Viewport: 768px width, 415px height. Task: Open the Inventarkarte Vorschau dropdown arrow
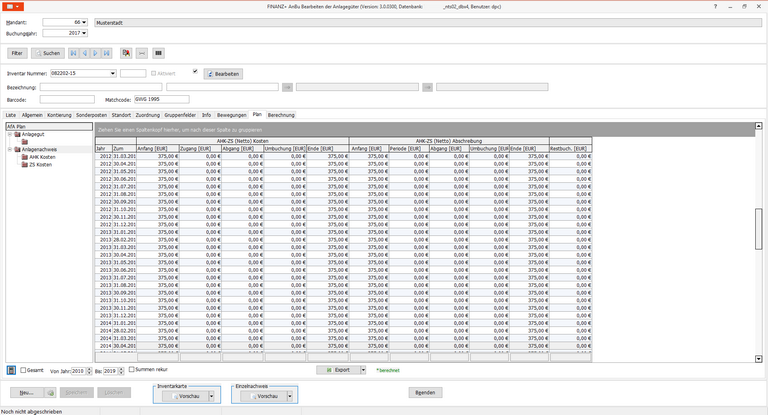(211, 396)
